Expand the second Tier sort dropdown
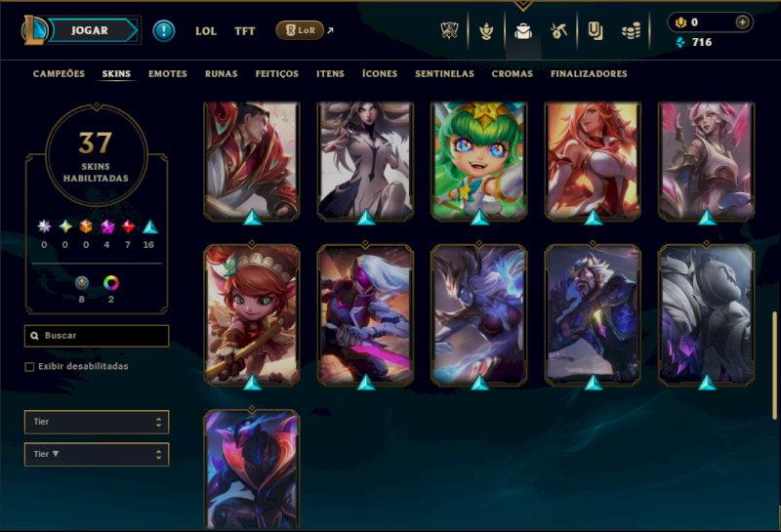The image size is (781, 532). (x=97, y=454)
